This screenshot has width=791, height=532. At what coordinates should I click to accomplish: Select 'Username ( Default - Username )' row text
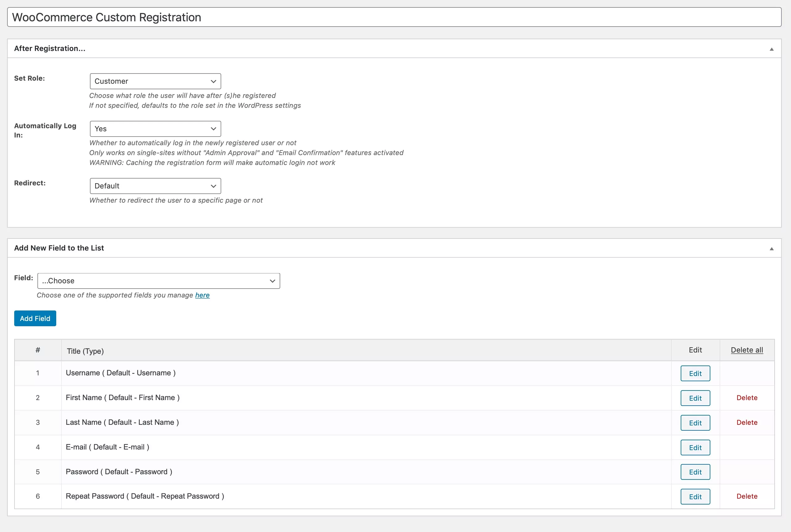[121, 373]
